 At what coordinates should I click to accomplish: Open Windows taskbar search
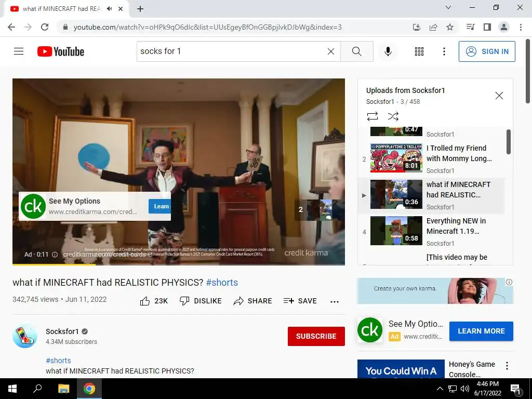[x=37, y=389]
